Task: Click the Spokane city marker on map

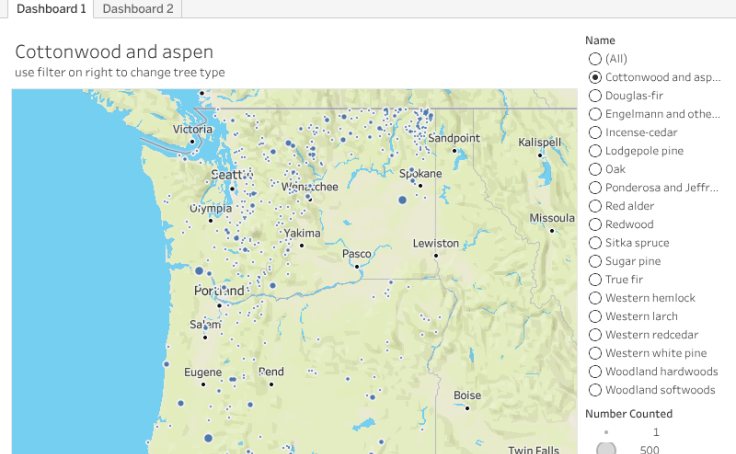Action: 420,186
